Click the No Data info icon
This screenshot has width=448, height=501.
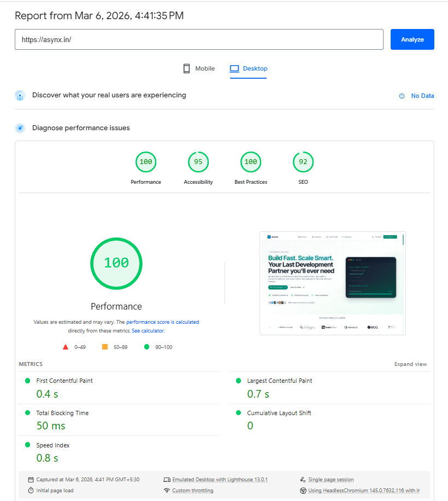tap(402, 96)
